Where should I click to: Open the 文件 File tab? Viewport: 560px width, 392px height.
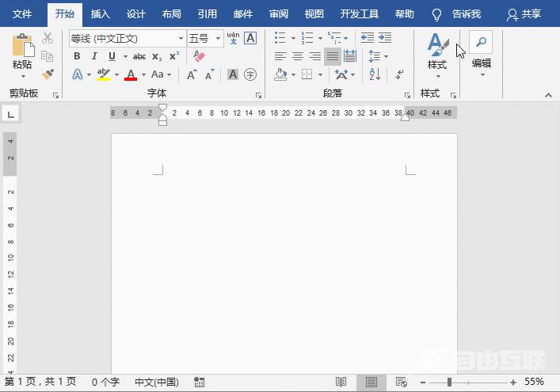(x=22, y=14)
